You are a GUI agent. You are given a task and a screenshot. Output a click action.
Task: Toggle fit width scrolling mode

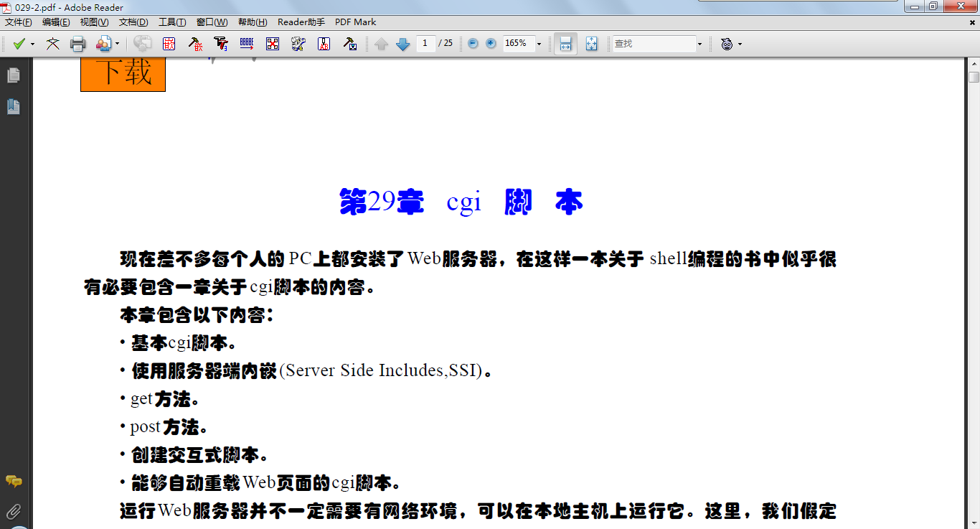[x=565, y=44]
